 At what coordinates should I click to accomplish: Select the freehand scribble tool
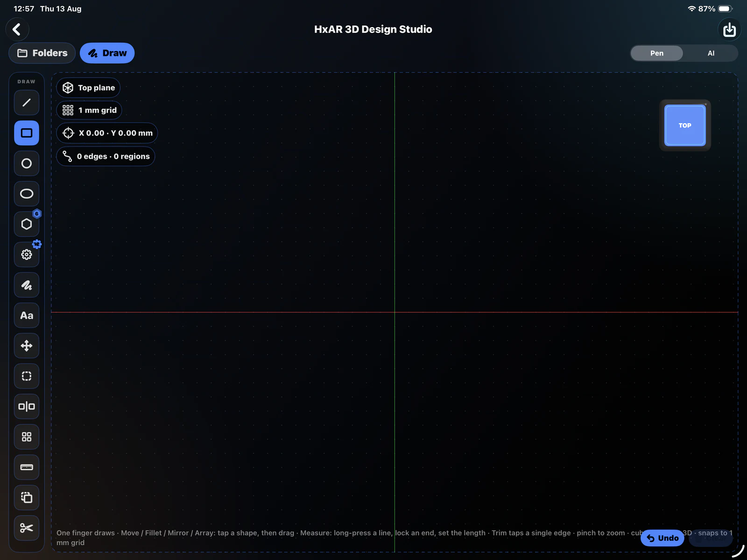coord(27,285)
